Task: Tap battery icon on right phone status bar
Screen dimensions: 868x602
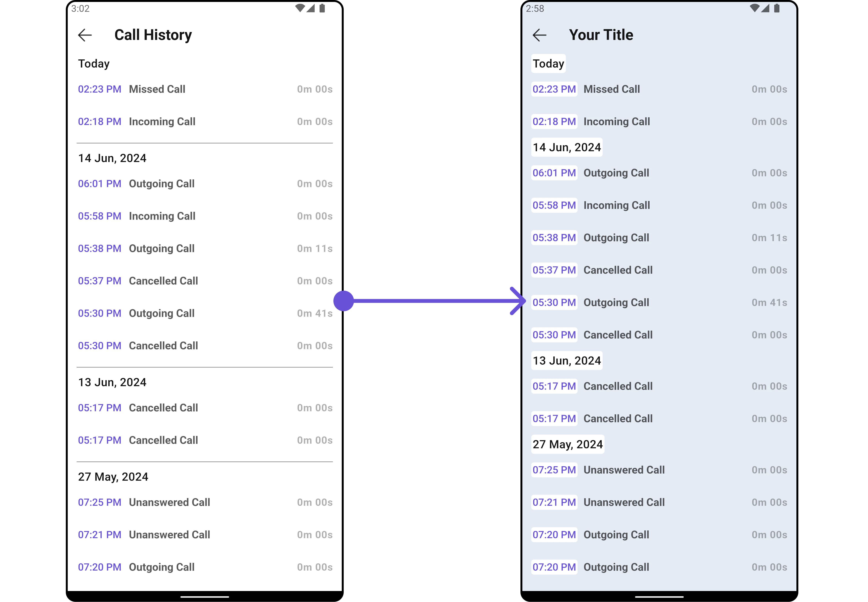Action: coord(777,8)
